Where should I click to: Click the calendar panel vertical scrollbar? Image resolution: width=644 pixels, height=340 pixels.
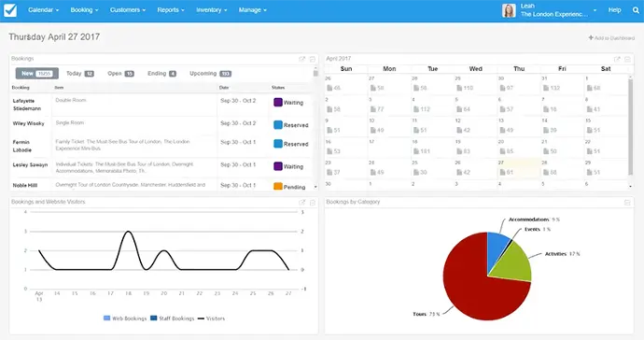coord(630,127)
